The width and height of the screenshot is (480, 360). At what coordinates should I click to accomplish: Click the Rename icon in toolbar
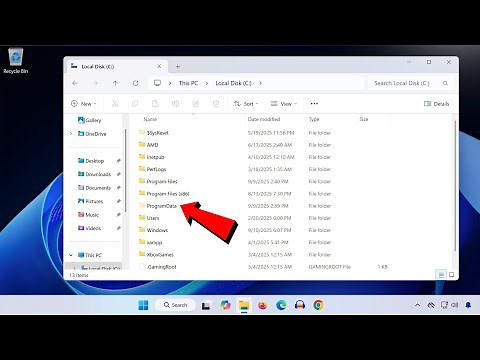tap(175, 104)
